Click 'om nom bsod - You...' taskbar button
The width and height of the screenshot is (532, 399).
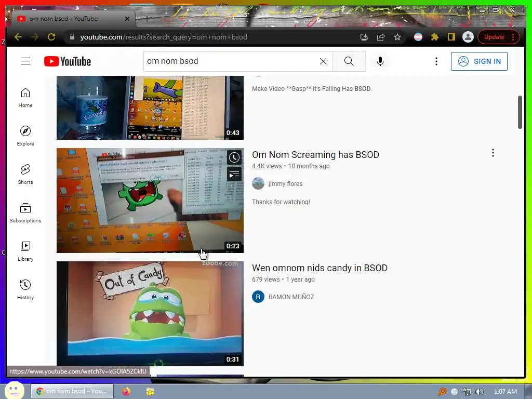[x=72, y=391]
